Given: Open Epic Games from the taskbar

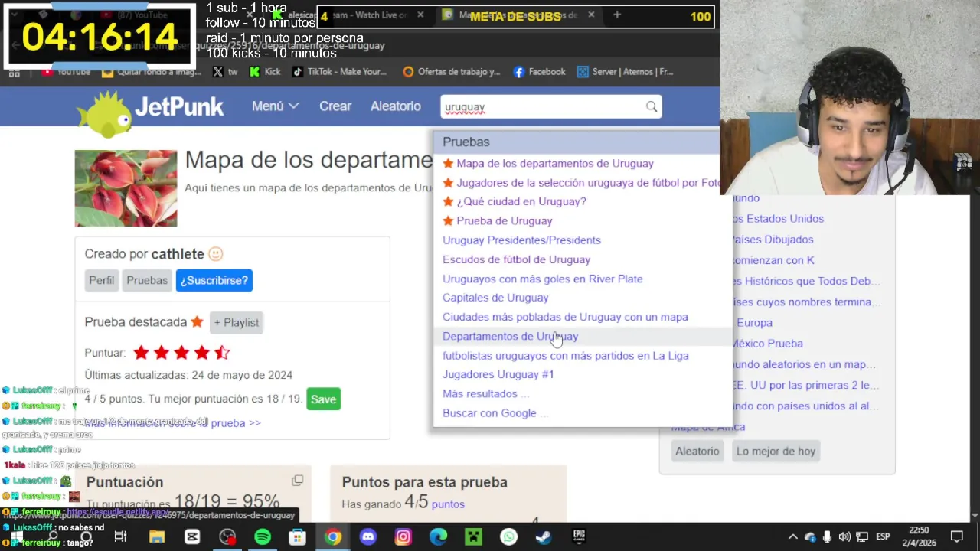Looking at the screenshot, I should (x=579, y=537).
